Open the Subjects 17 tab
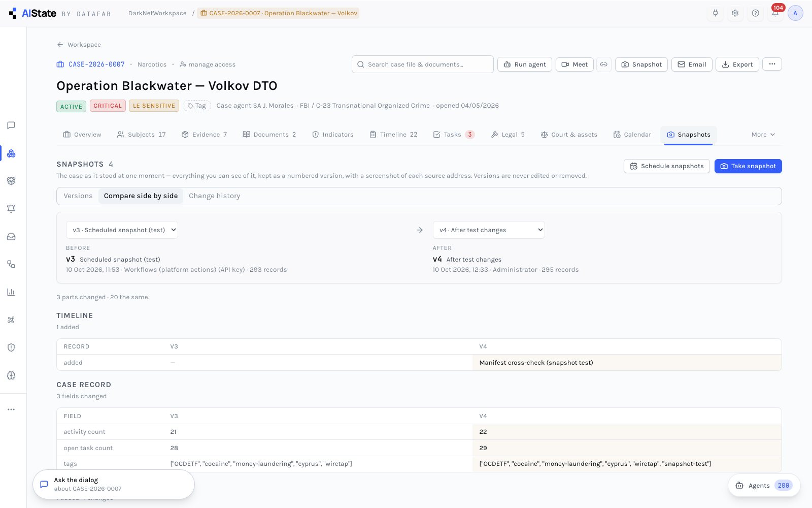Viewport: 812px width, 508px height. coord(142,135)
